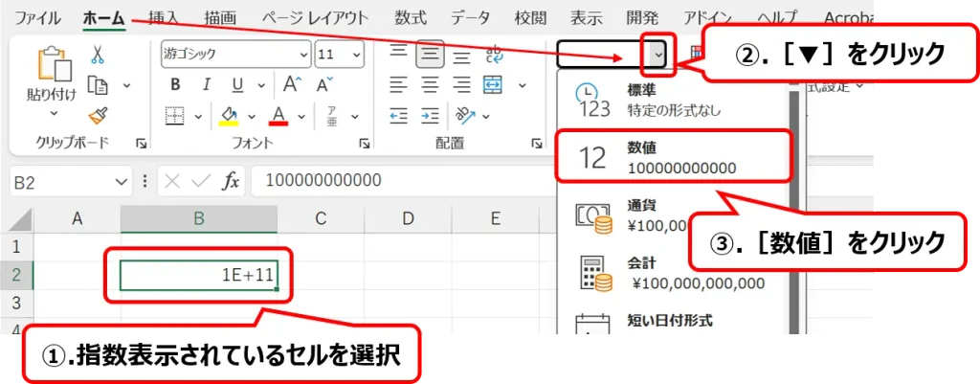Pick the yellow fill color button
The height and width of the screenshot is (384, 980).
230,115
